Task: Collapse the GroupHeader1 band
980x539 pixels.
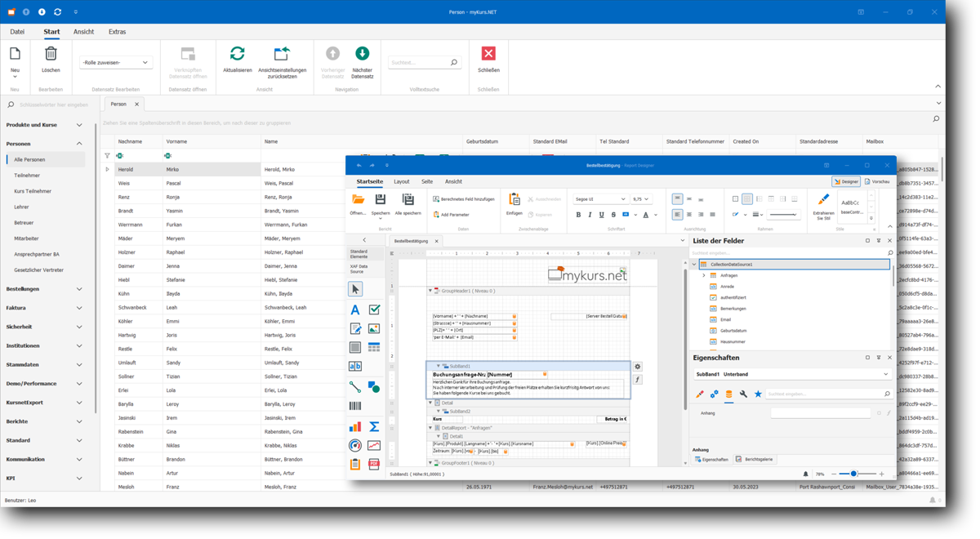Action: click(x=430, y=291)
